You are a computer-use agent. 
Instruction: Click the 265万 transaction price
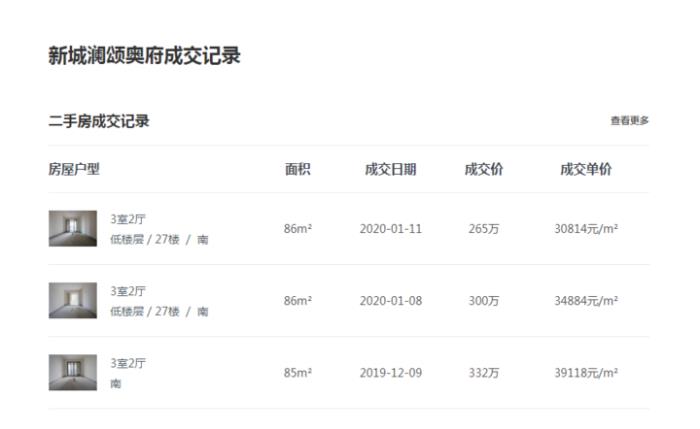pyautogui.click(x=484, y=228)
